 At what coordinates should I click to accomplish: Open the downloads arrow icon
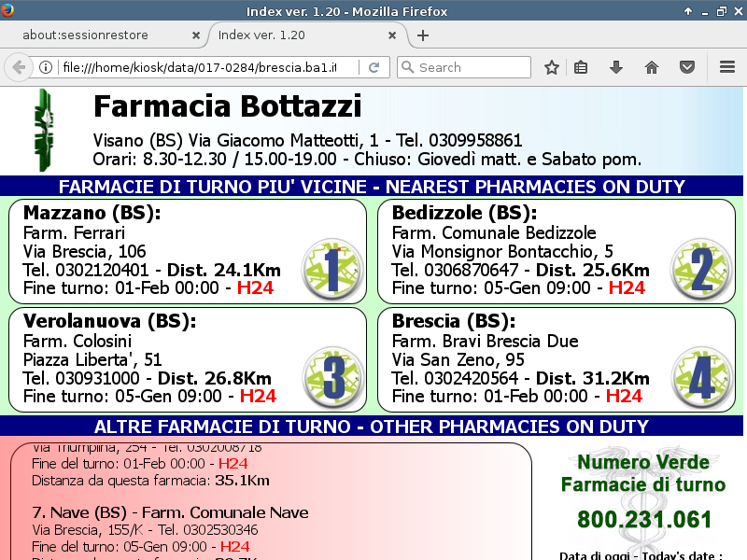(x=616, y=67)
